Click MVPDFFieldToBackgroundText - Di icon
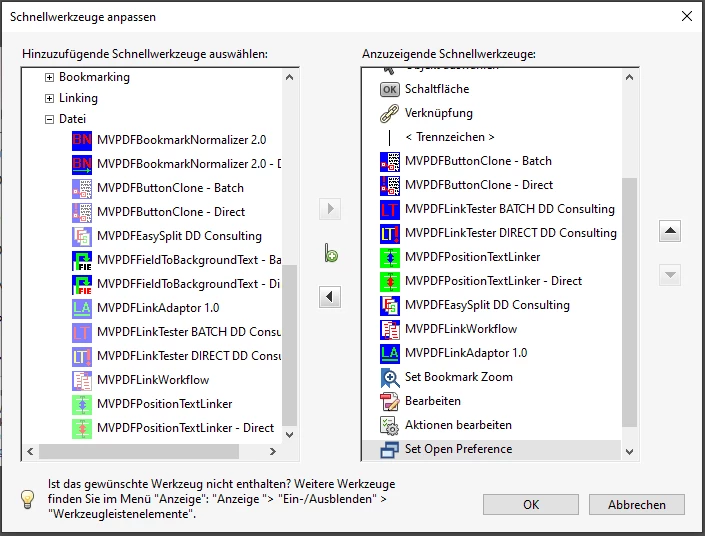This screenshot has height=536, width=705. click(82, 284)
